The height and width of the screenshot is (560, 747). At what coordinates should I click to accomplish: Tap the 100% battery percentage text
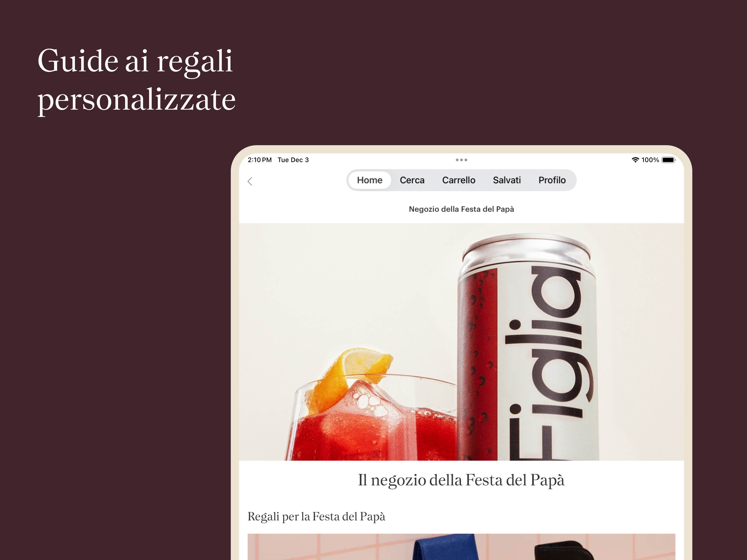[650, 160]
